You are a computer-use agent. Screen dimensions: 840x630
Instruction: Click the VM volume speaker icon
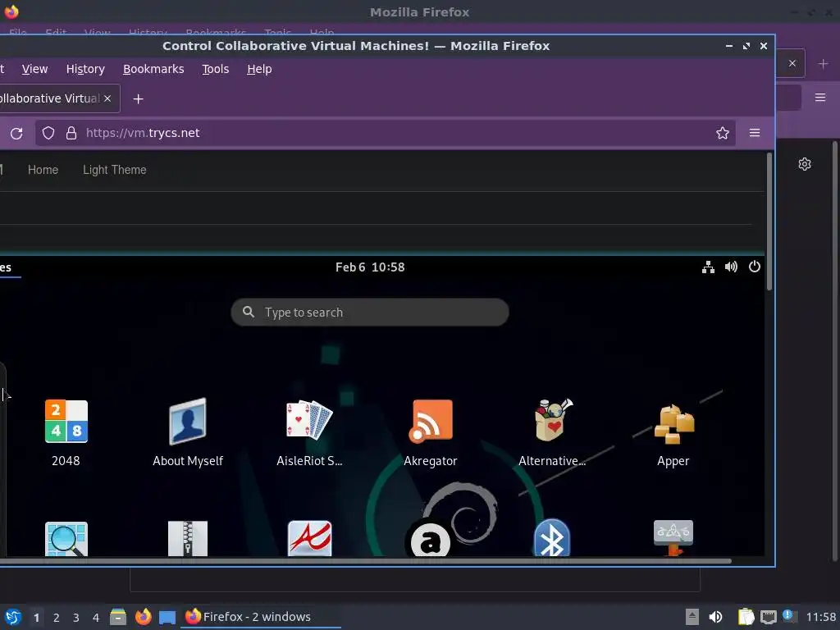pos(731,267)
